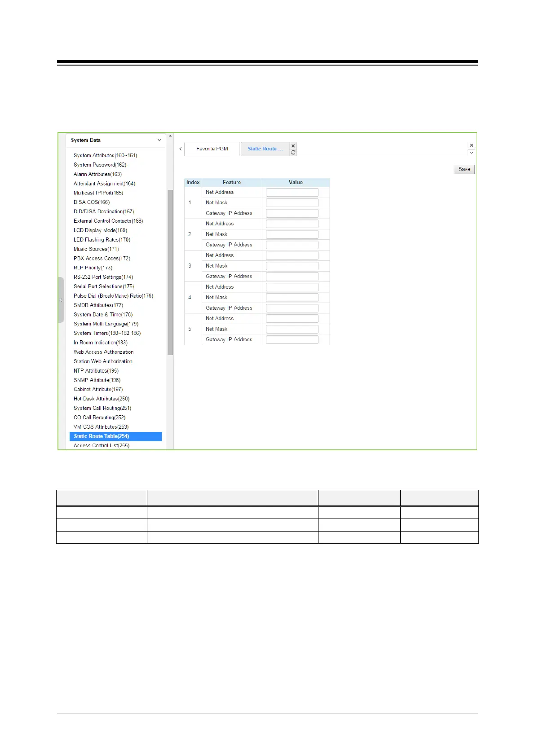Open External Control Contacts(168)

pos(108,221)
